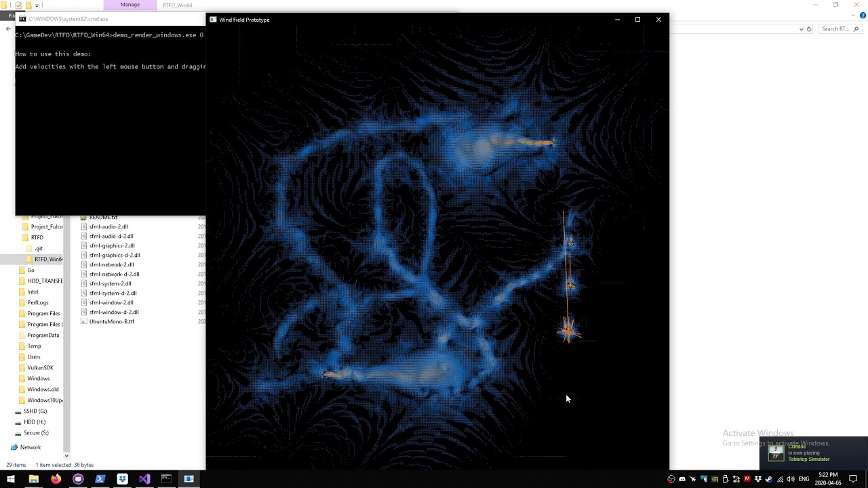Click the Wind Field Prototype title bar icon
The width and height of the screenshot is (868, 488).
click(213, 20)
